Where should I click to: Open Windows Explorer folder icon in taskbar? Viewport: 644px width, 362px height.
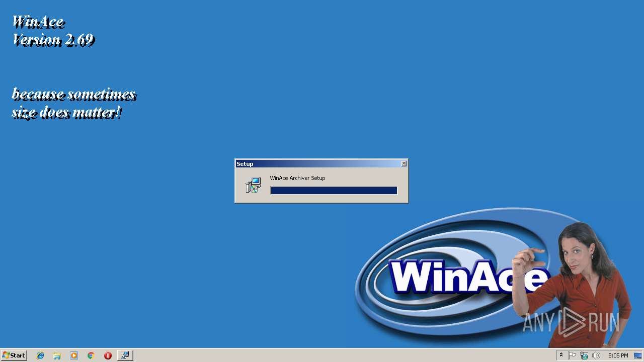57,355
